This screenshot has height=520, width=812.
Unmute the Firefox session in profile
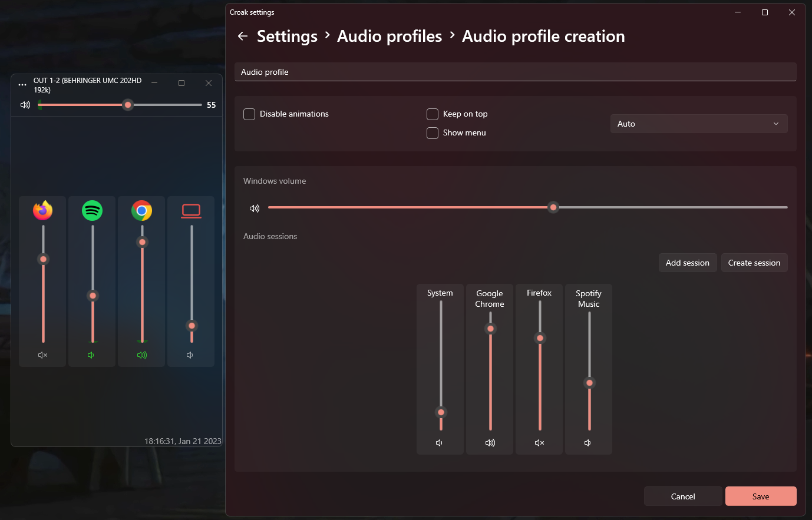click(x=539, y=443)
